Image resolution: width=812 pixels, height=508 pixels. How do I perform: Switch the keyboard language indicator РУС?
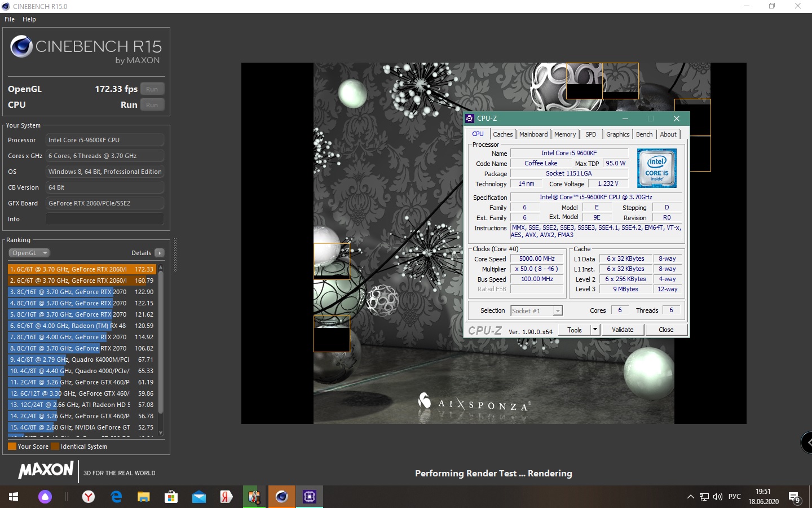pyautogui.click(x=735, y=497)
